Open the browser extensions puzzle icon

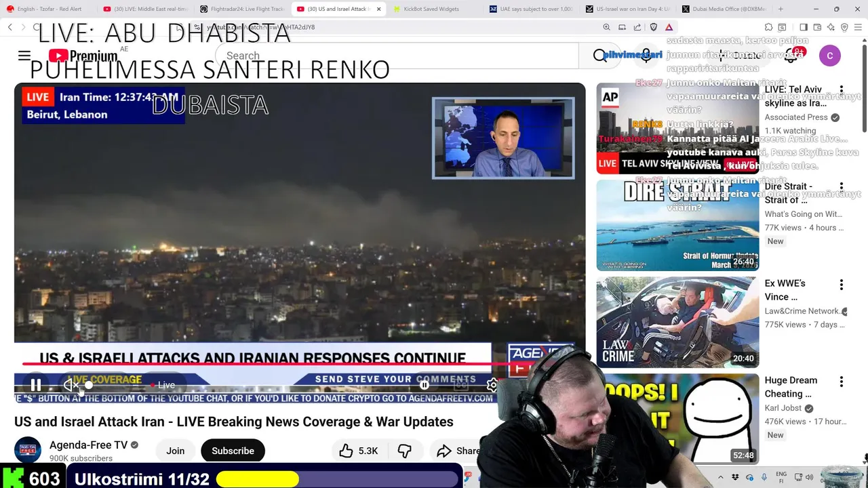(768, 27)
